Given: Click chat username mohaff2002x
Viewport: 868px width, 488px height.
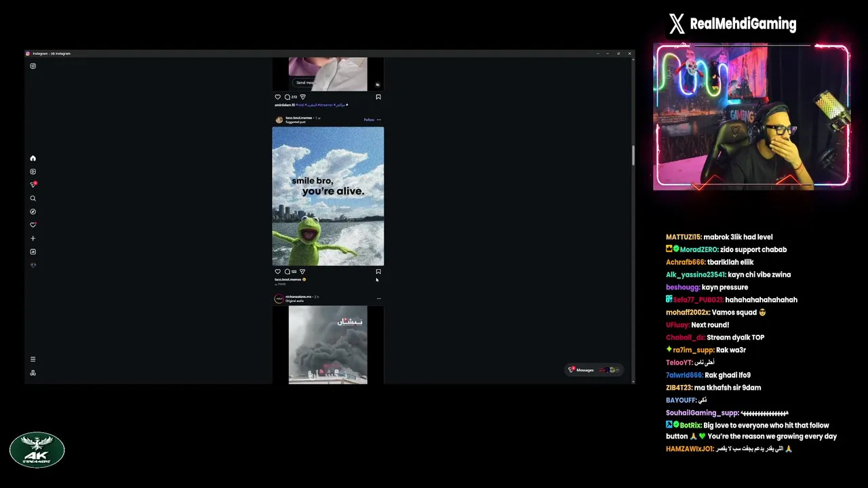Looking at the screenshot, I should point(688,312).
